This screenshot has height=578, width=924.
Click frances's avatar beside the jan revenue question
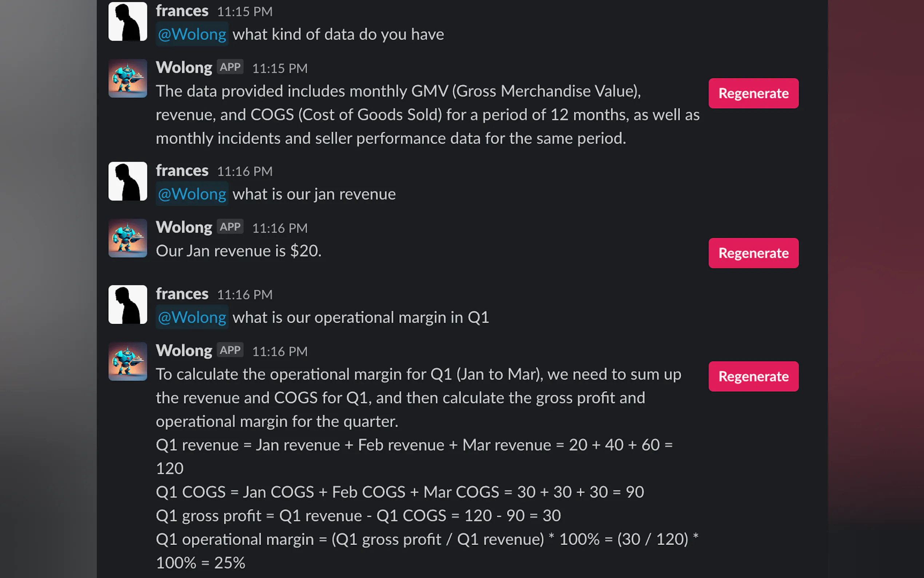128,181
